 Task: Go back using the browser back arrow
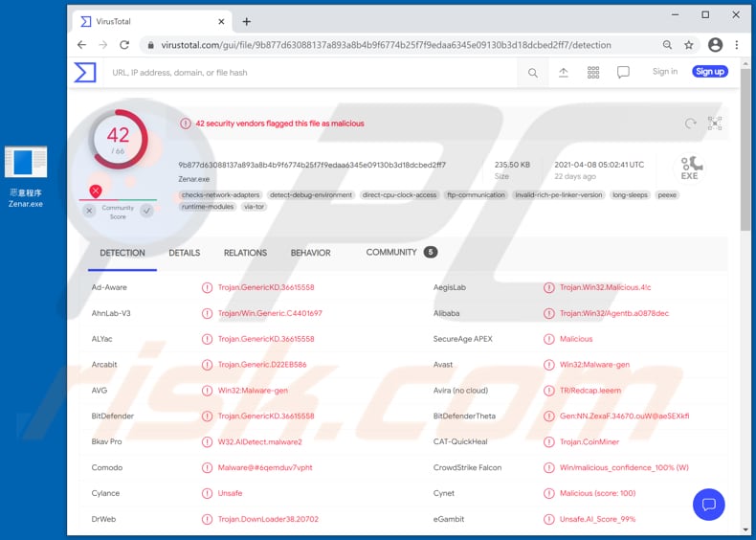81,45
